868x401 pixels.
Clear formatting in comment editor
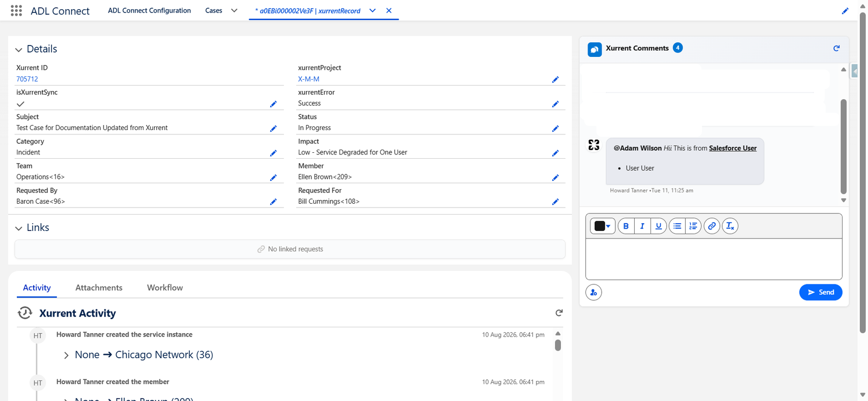point(730,226)
